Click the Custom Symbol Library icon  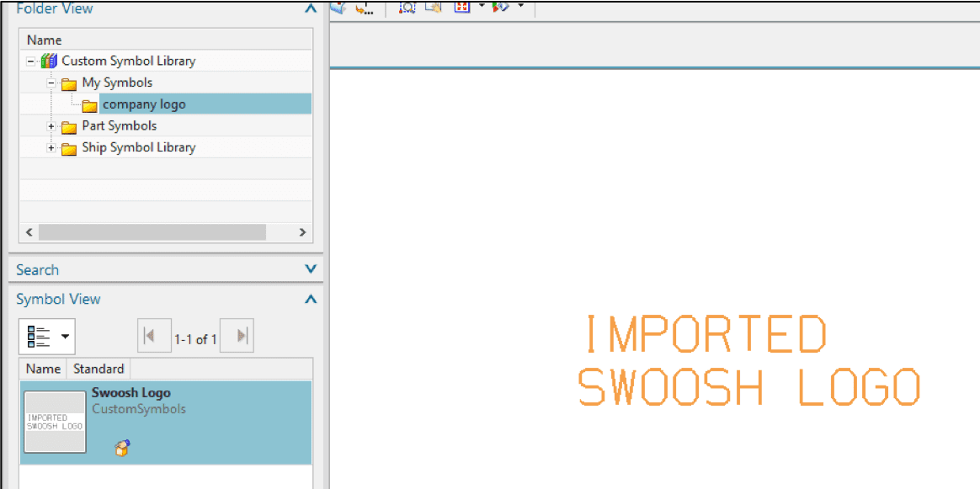tap(48, 60)
